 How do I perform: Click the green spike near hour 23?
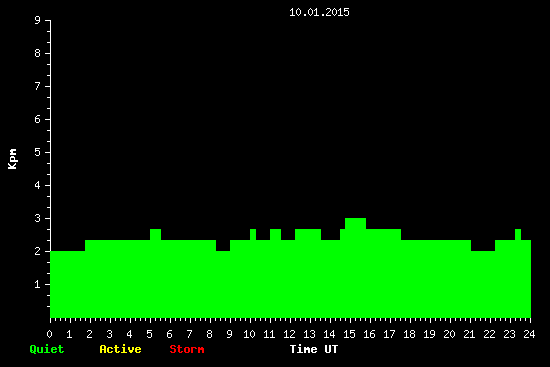518,234
